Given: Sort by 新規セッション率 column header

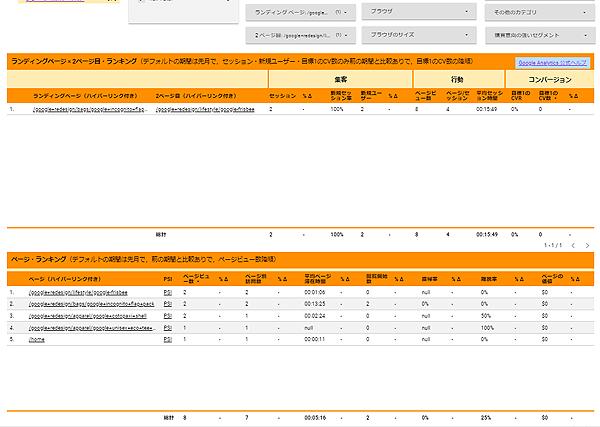Looking at the screenshot, I should pyautogui.click(x=341, y=96).
